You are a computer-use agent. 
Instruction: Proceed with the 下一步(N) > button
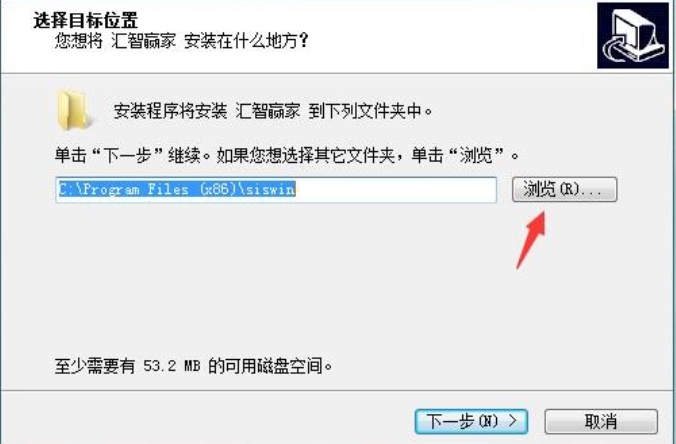471,421
